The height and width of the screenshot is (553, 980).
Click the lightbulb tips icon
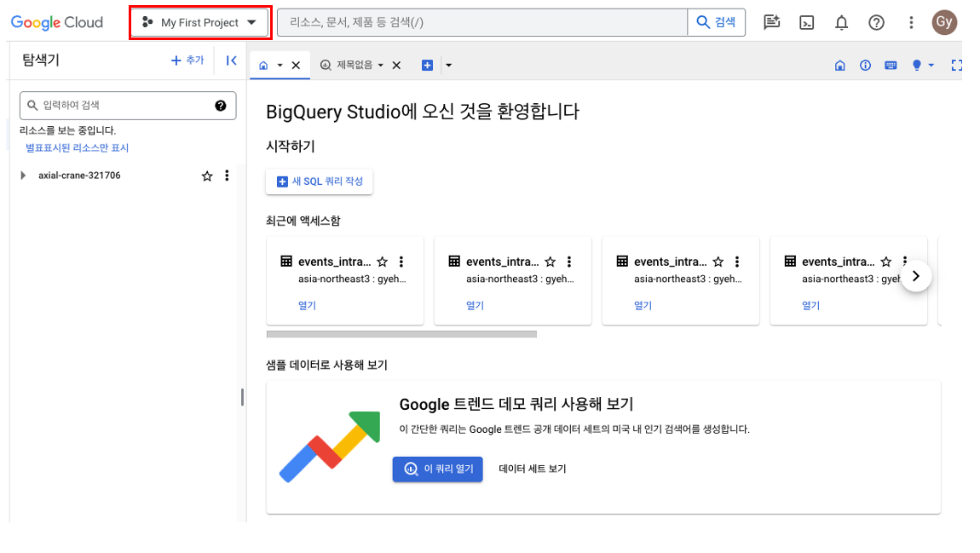point(917,65)
